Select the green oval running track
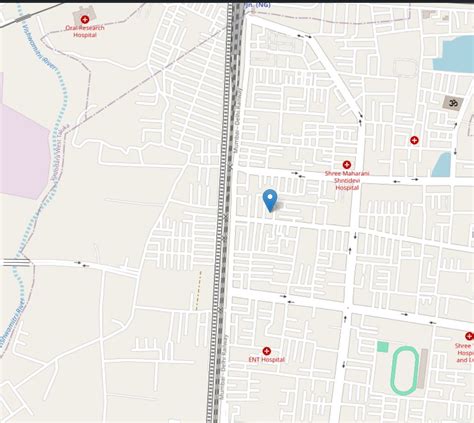 coord(405,371)
